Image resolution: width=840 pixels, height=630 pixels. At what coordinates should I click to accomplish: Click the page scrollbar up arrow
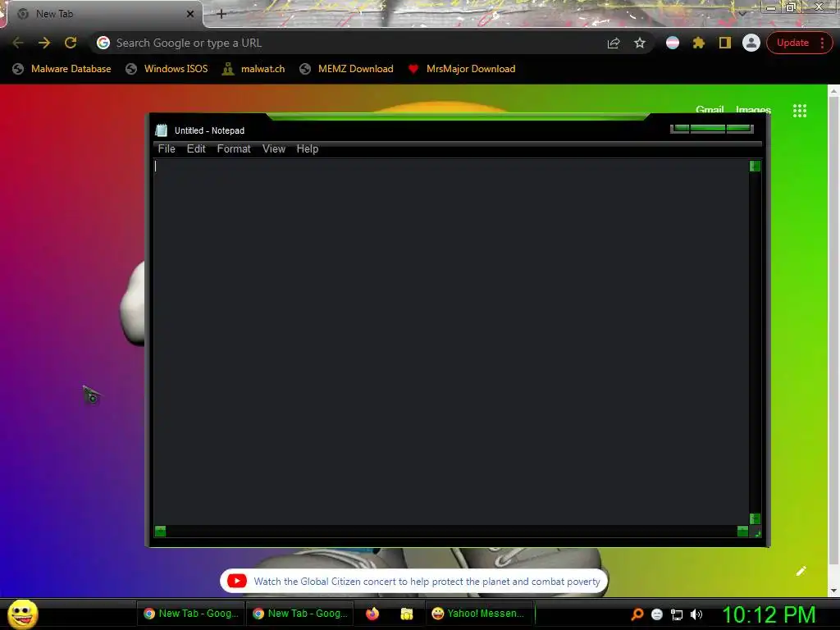(833, 91)
